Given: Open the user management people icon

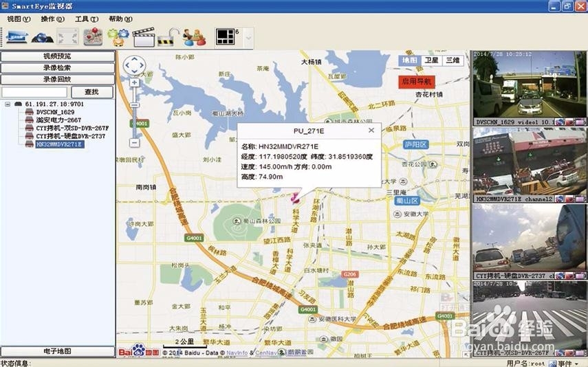Looking at the screenshot, I should [194, 38].
